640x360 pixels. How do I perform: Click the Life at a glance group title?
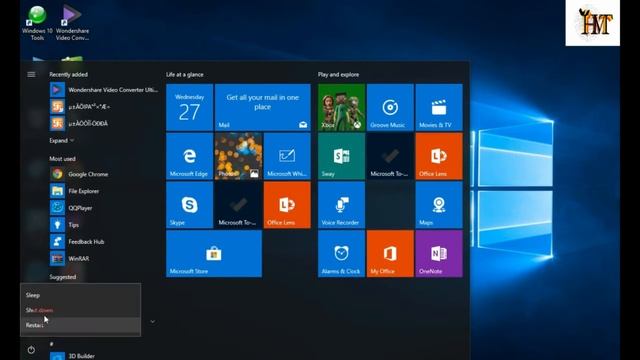pos(184,75)
